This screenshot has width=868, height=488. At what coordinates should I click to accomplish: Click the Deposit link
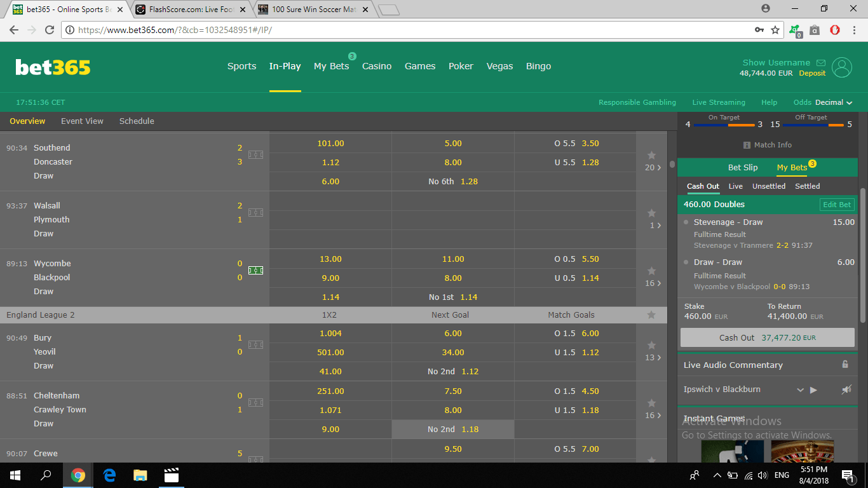pos(812,73)
